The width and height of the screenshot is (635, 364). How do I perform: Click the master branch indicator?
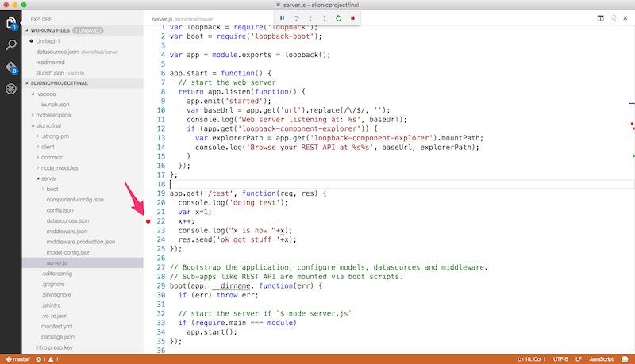pos(18,359)
